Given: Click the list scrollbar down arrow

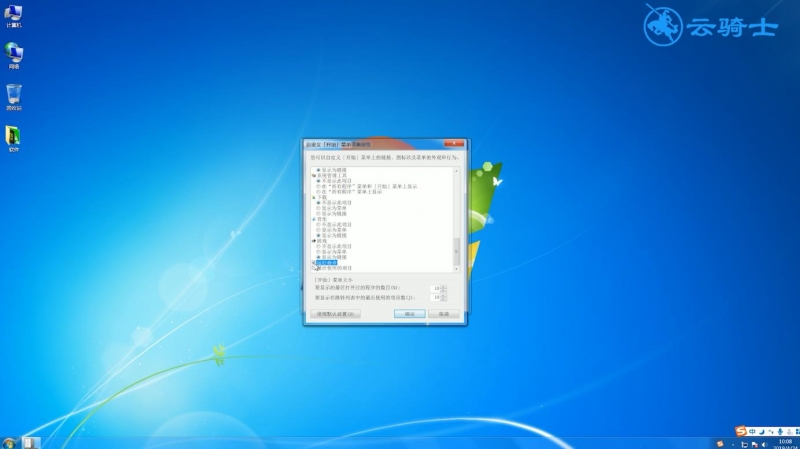Looking at the screenshot, I should (456, 269).
